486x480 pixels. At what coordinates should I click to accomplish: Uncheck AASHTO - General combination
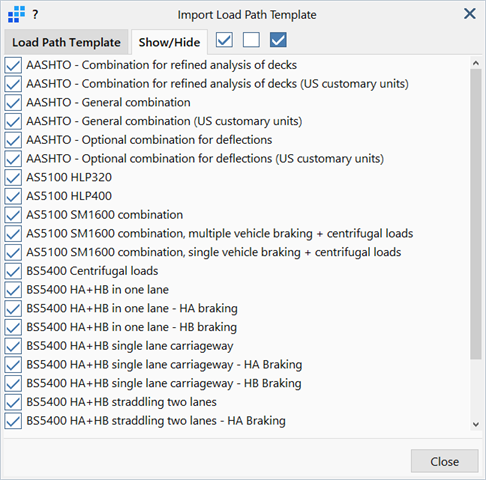(x=13, y=102)
